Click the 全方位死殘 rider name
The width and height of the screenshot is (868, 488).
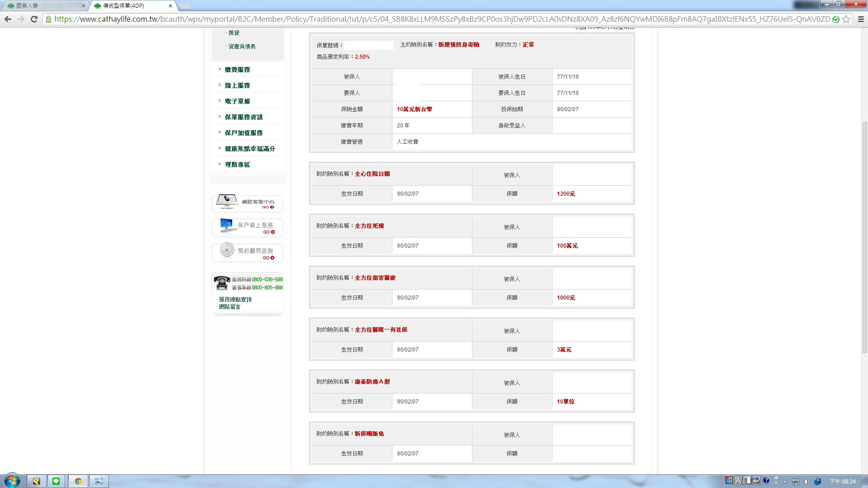click(x=369, y=226)
